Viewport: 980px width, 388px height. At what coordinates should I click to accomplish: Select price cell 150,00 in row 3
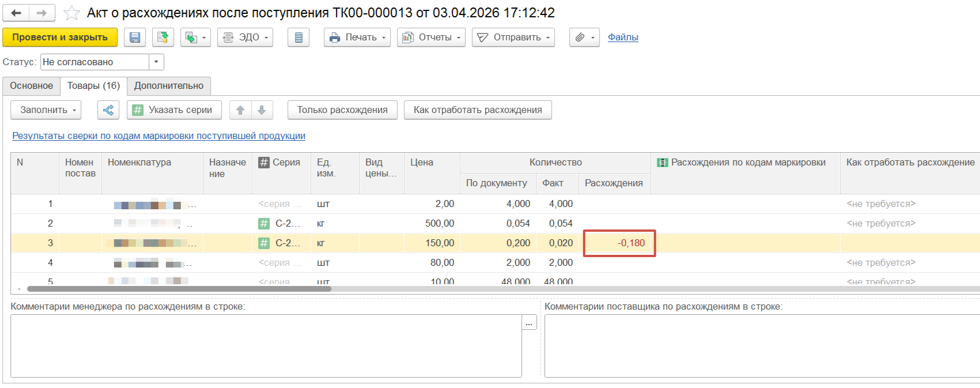pos(432,243)
